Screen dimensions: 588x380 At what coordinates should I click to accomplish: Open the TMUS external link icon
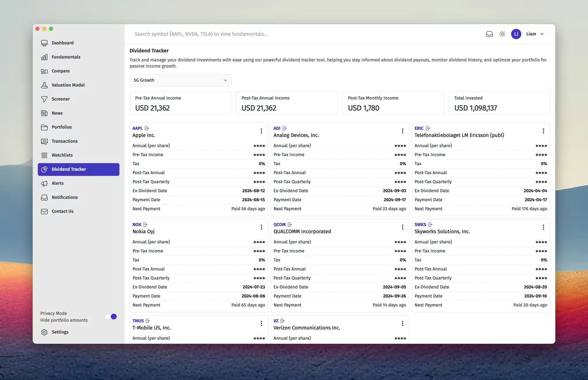pyautogui.click(x=148, y=321)
